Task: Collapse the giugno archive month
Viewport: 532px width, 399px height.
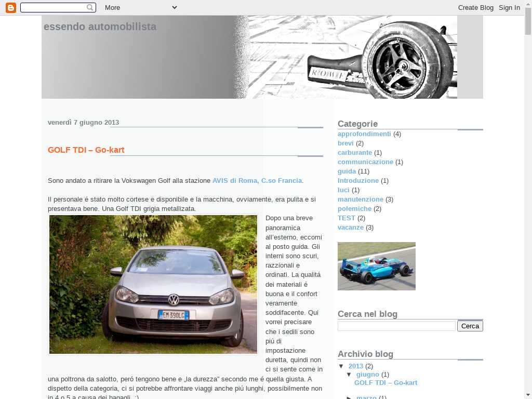Action: [350, 375]
